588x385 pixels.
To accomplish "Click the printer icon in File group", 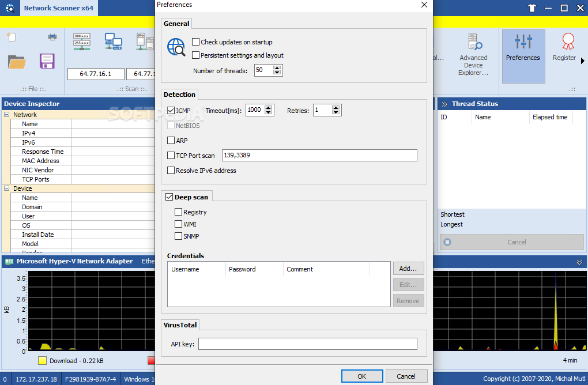I will tap(52, 37).
